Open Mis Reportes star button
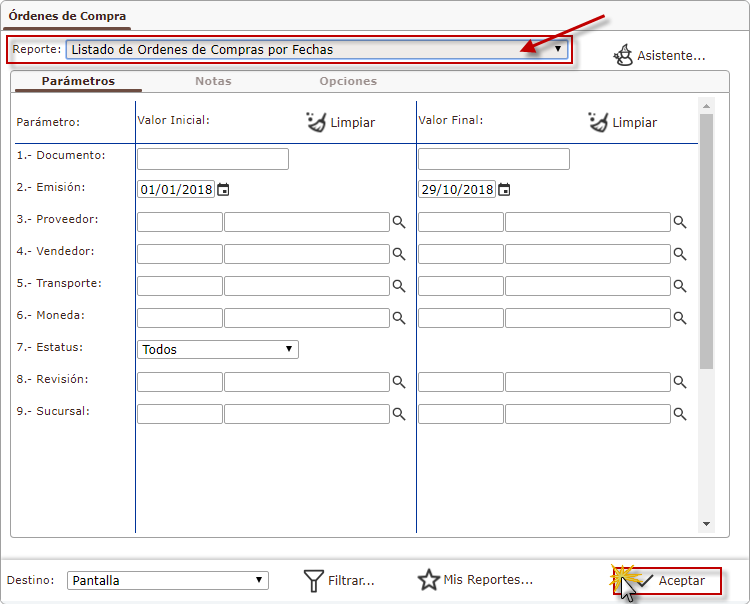 429,580
